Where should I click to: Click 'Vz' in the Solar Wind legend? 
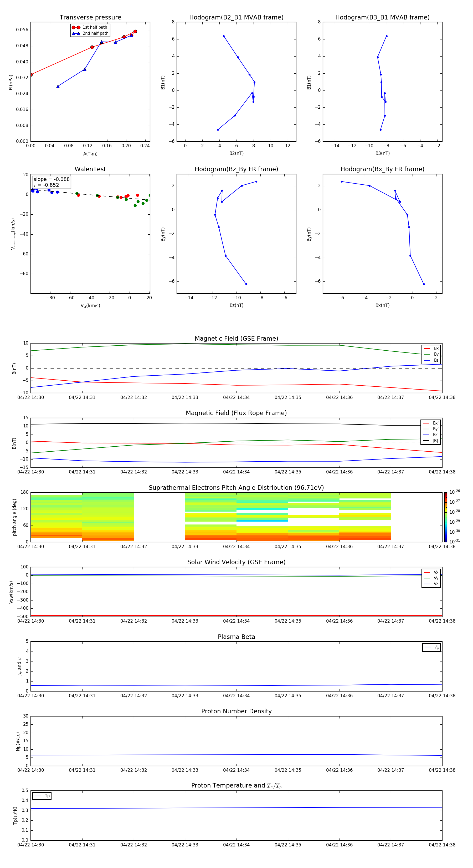tap(431, 584)
